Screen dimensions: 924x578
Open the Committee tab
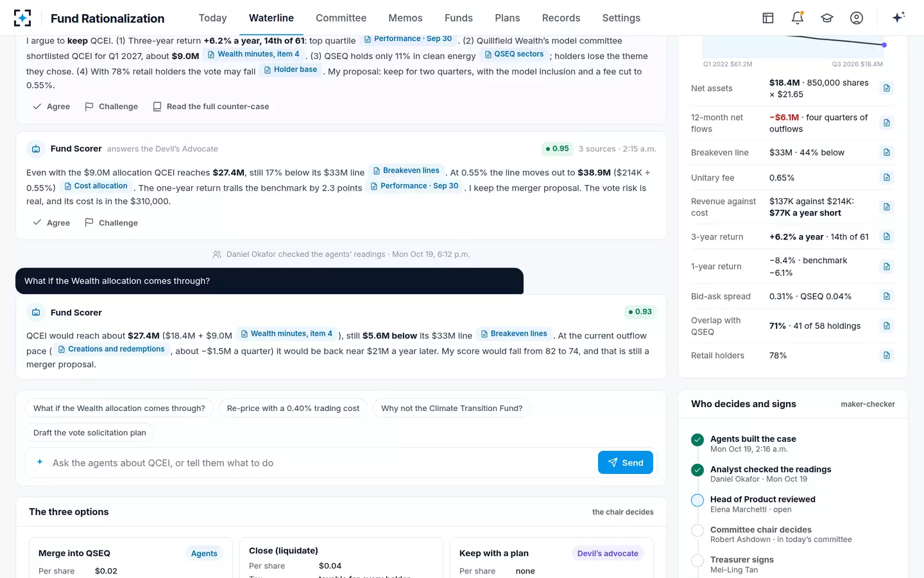tap(341, 18)
